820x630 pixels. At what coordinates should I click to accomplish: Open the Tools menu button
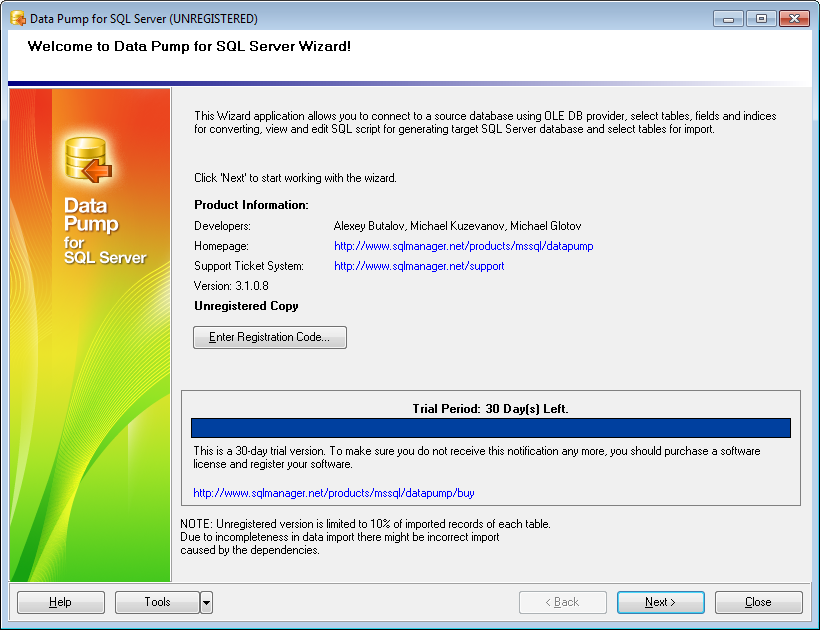(x=157, y=602)
